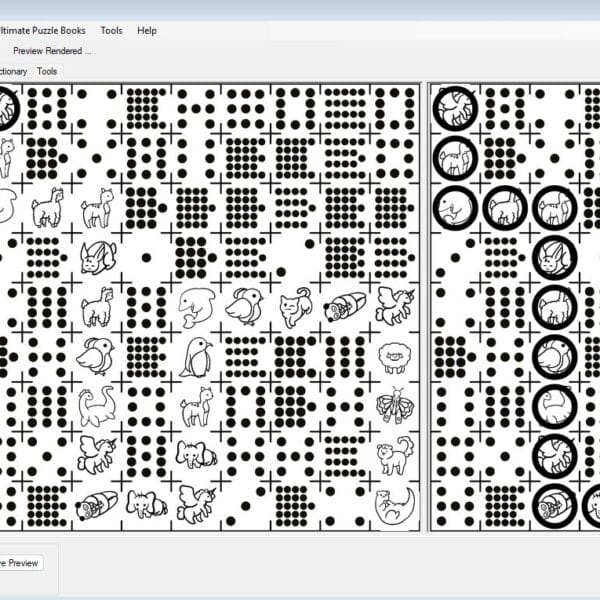Select the sheep at the right edge
Screen dimensions: 600x600
pyautogui.click(x=393, y=356)
